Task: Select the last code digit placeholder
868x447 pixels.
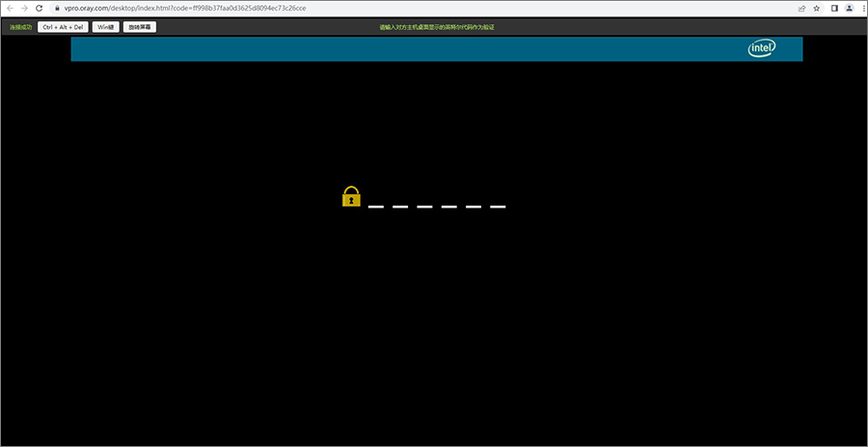Action: tap(498, 207)
